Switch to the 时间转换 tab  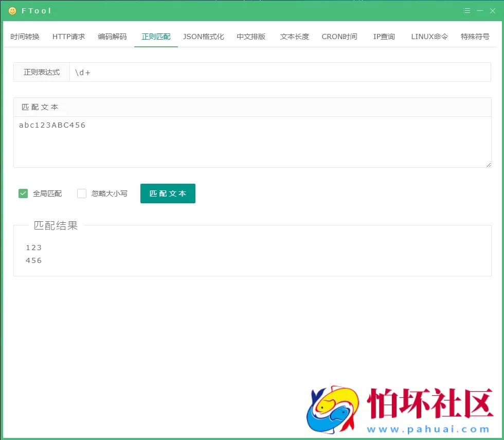[x=25, y=37]
